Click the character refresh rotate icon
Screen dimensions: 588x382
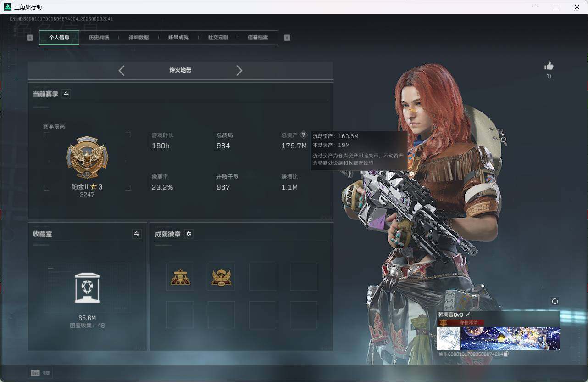555,301
